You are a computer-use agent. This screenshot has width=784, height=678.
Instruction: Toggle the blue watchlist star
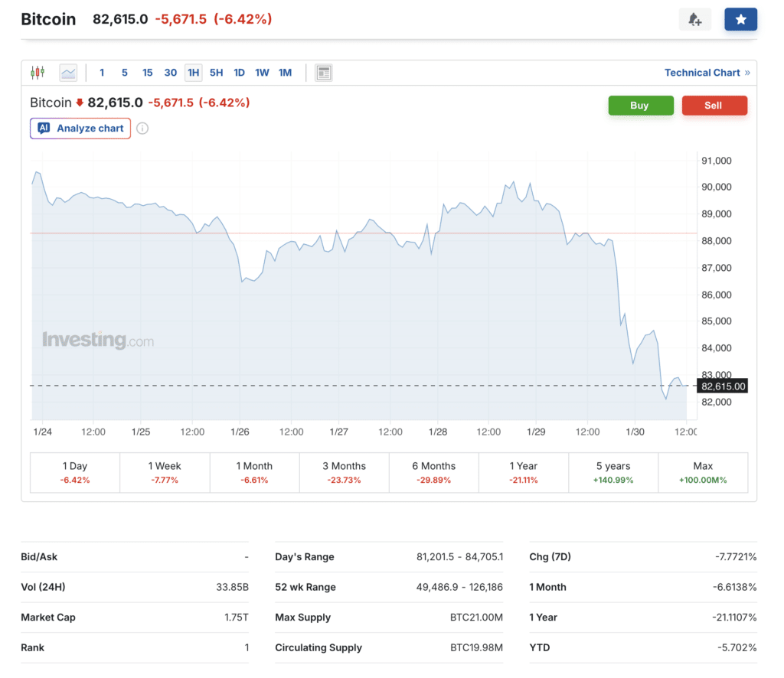click(x=740, y=18)
